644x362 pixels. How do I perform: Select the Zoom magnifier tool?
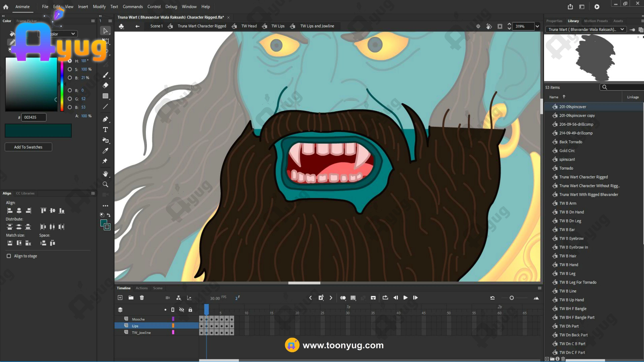(x=105, y=184)
